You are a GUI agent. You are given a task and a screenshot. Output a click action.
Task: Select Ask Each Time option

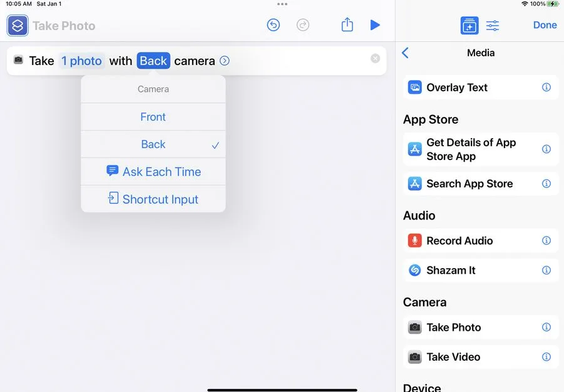153,172
